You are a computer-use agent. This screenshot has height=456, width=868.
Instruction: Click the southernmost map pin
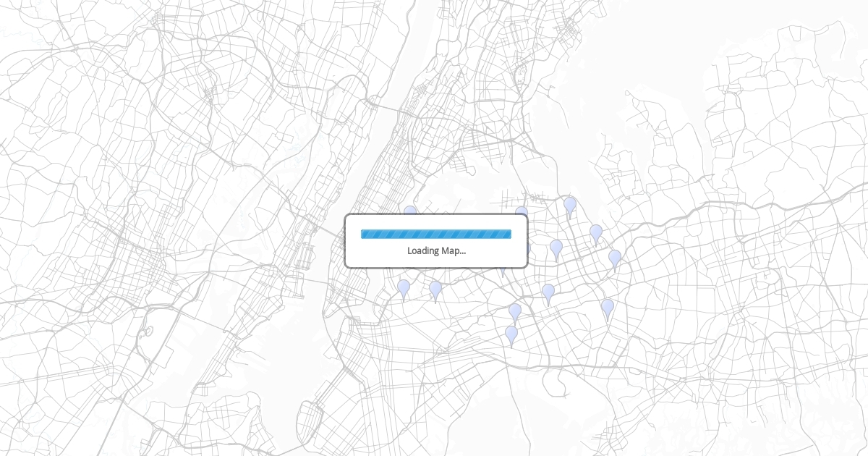coord(511,334)
